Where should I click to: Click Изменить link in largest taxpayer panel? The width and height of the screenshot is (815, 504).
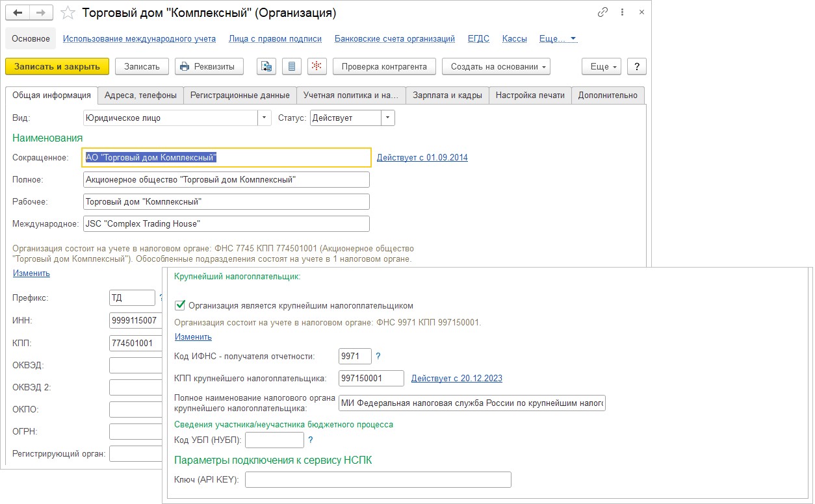coord(193,336)
